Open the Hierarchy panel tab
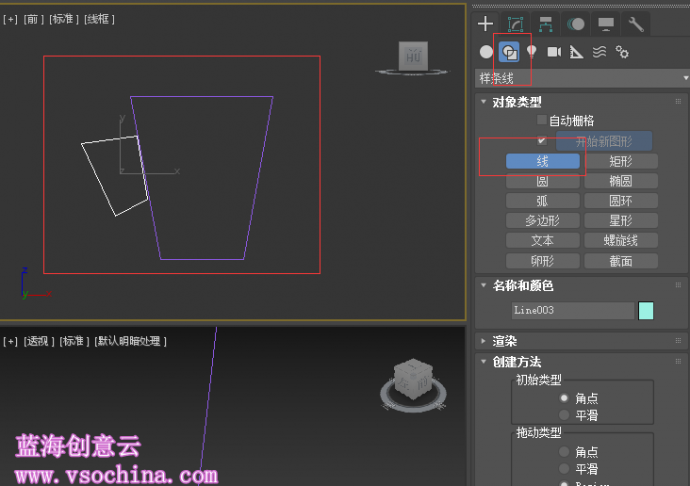Viewport: 690px width, 486px height. [546, 24]
